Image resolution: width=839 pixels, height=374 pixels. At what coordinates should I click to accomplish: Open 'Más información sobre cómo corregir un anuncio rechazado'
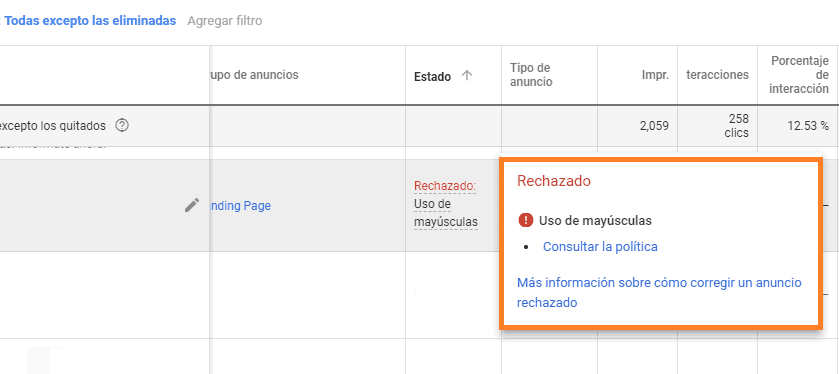[659, 292]
